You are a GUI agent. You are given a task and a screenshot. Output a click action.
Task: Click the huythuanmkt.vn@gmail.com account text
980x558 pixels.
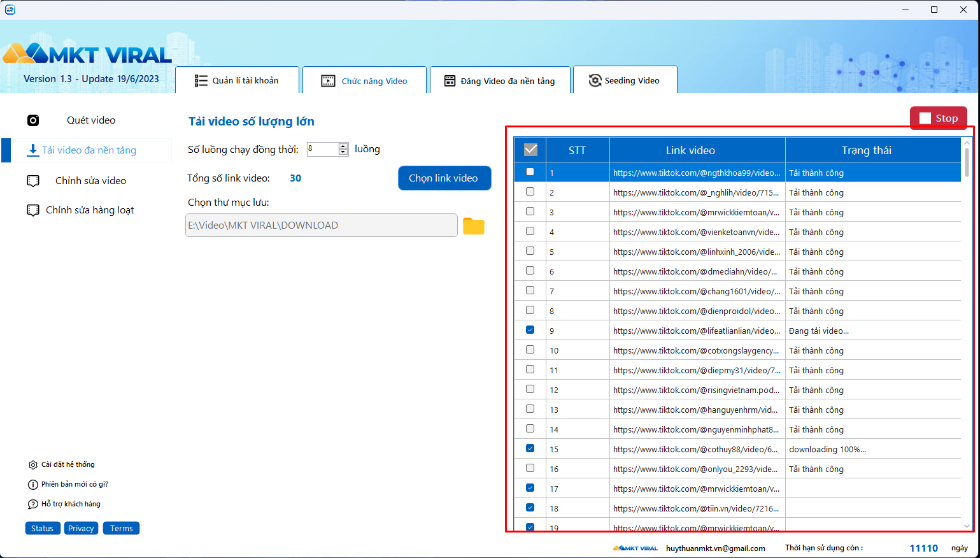click(x=716, y=548)
